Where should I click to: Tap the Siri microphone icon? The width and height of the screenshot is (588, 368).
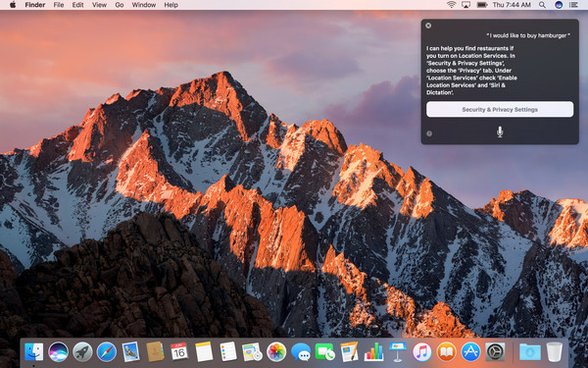pyautogui.click(x=500, y=131)
